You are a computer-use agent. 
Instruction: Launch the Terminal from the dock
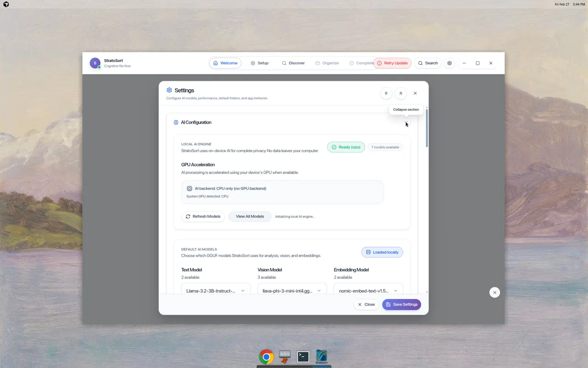(303, 356)
